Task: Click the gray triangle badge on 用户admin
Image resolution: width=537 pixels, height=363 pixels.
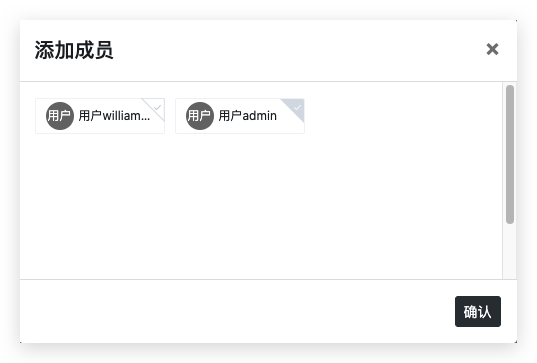Action: pos(295,107)
